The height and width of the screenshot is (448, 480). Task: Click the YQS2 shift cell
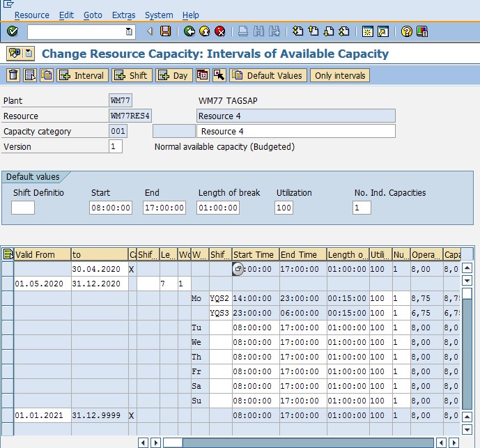[x=220, y=298]
